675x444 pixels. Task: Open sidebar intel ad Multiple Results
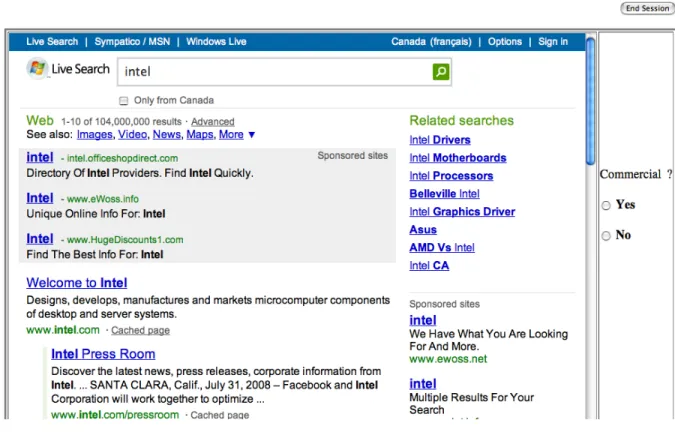click(x=423, y=384)
